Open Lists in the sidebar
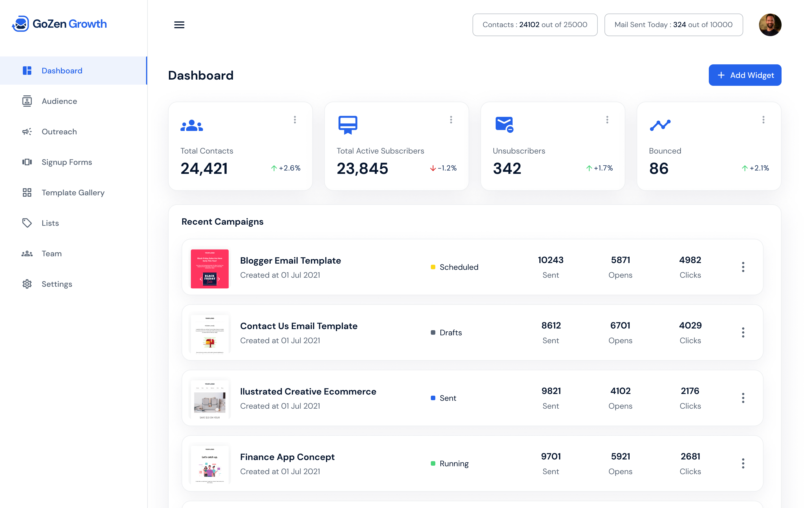The width and height of the screenshot is (812, 508). pyautogui.click(x=74, y=223)
